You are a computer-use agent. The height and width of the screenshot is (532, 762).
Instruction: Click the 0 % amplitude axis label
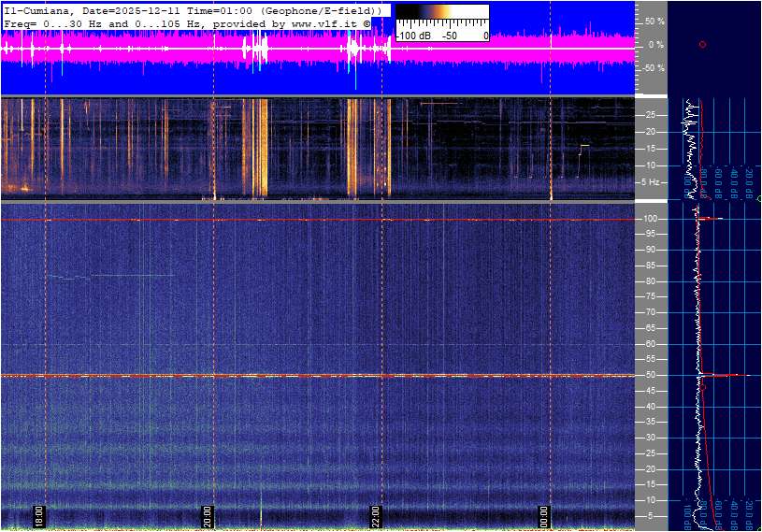[x=655, y=44]
